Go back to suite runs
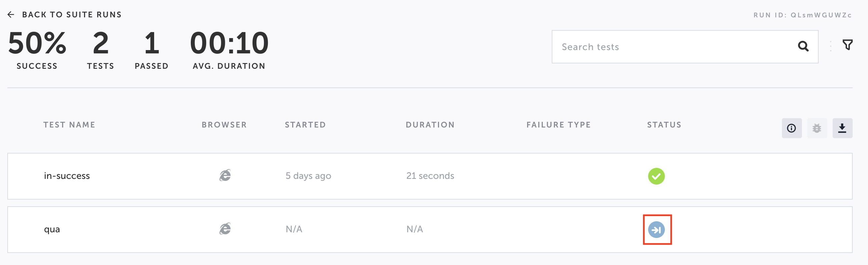This screenshot has height=265, width=868. click(x=71, y=14)
